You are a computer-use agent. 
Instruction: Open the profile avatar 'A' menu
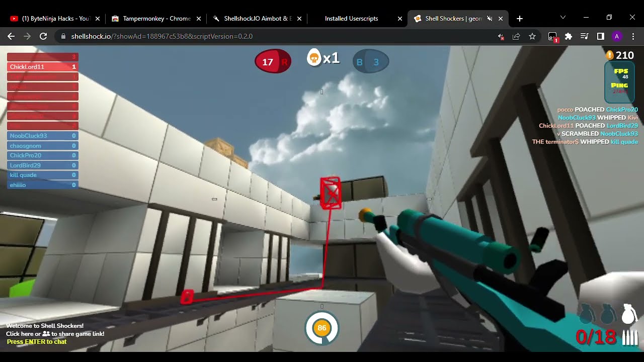click(617, 36)
